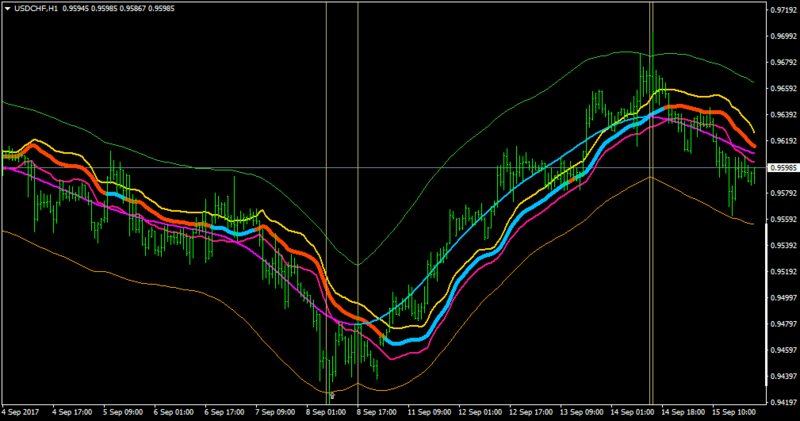Click the 13 Sep 09:00 time label
Screen dimensions: 800x421
click(x=581, y=412)
